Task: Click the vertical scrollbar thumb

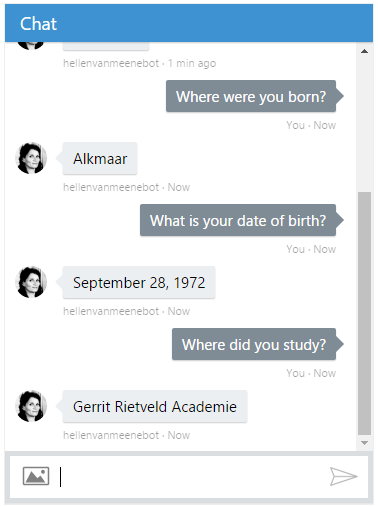Action: (x=364, y=313)
